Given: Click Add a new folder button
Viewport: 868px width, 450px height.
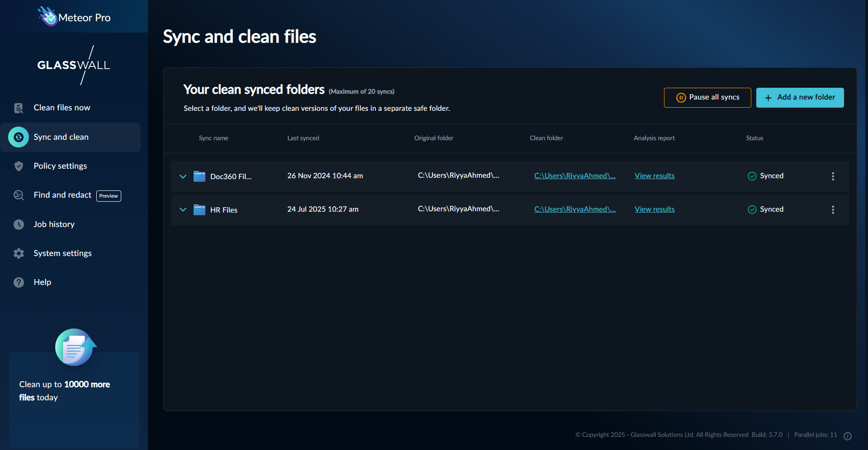Looking at the screenshot, I should [800, 98].
